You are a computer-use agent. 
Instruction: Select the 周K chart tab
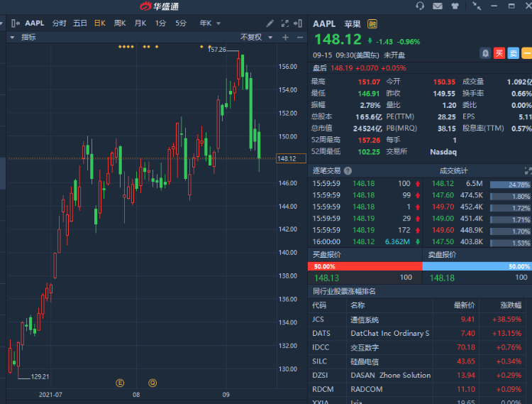[120, 23]
